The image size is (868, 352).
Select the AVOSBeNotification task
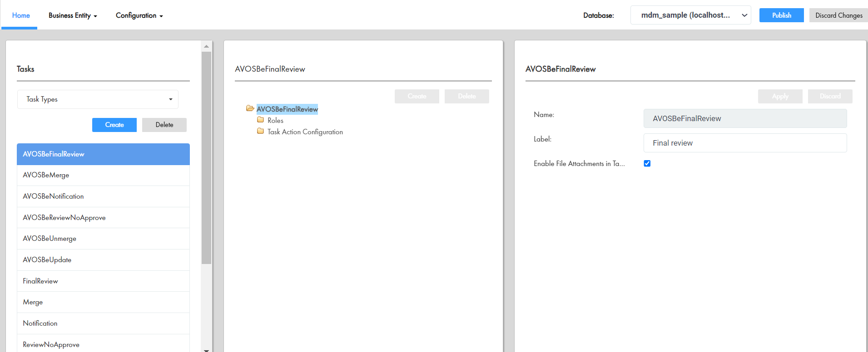[103, 196]
